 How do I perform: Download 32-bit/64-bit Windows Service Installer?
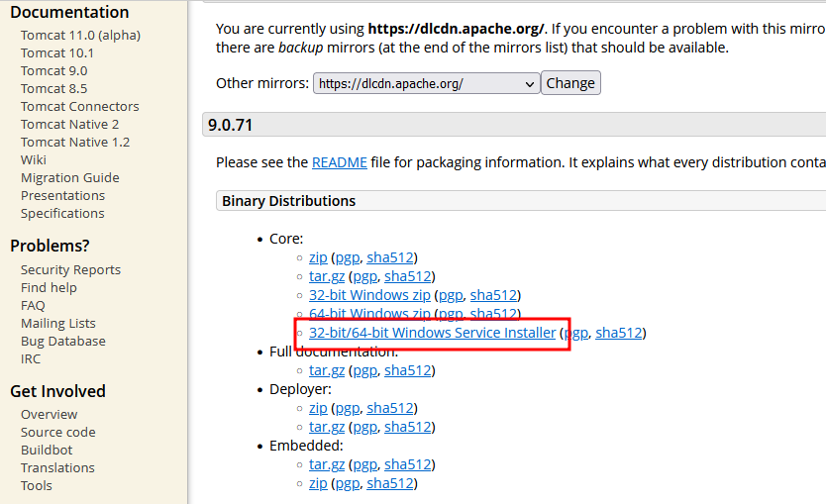click(433, 334)
